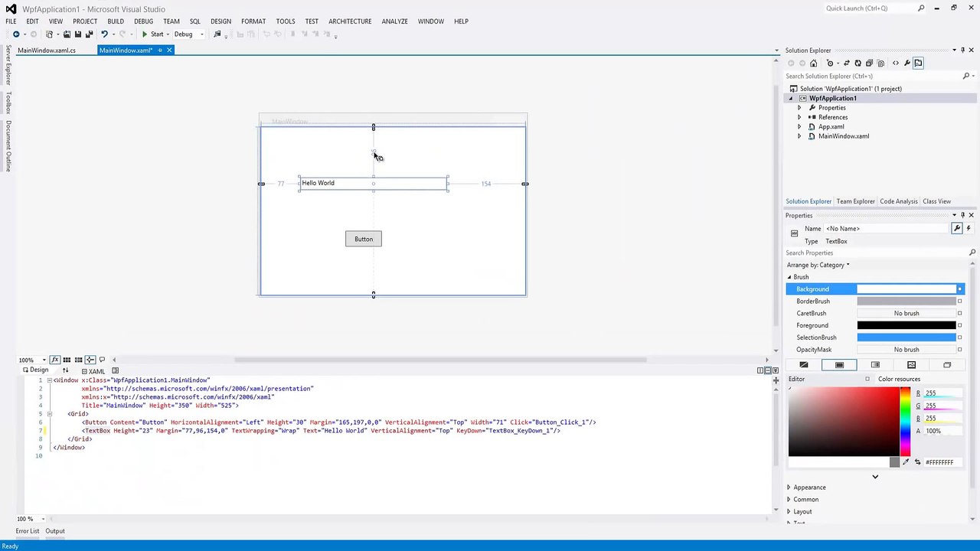Click the Find in Files toolbar icon
This screenshot has width=980, height=551.
tap(217, 34)
